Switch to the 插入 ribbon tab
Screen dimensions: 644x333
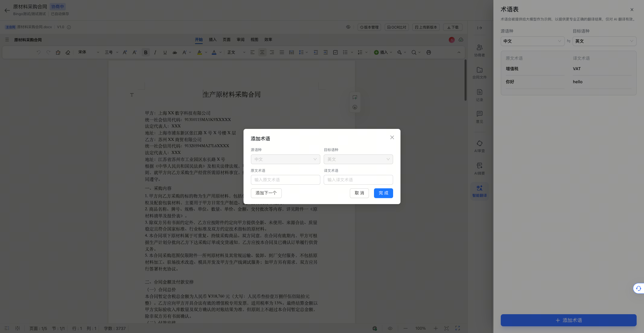(x=213, y=40)
